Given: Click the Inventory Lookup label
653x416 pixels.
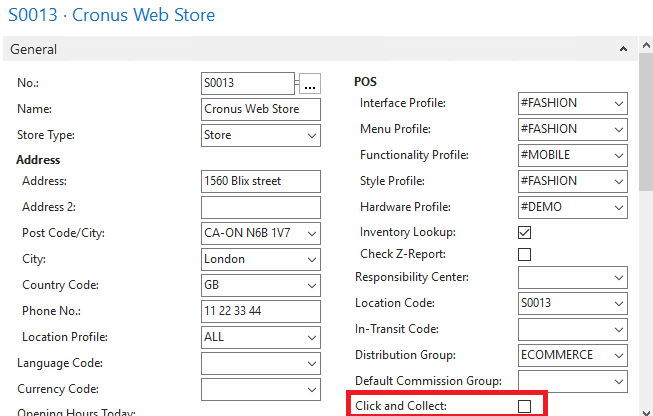Looking at the screenshot, I should [408, 232].
